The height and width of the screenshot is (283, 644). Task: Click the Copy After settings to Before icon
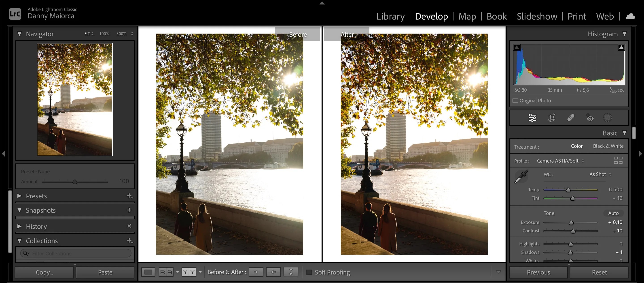coord(273,272)
